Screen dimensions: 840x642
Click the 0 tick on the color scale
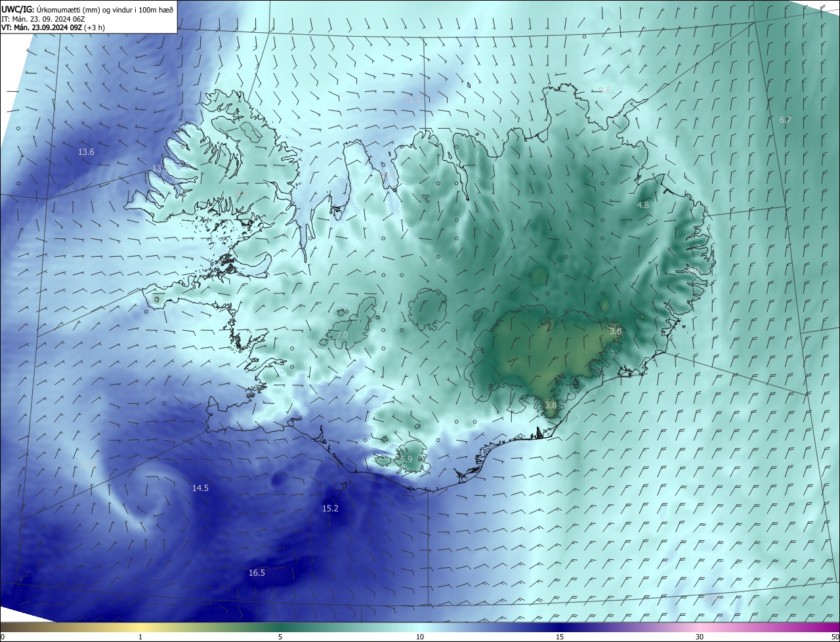(3, 637)
